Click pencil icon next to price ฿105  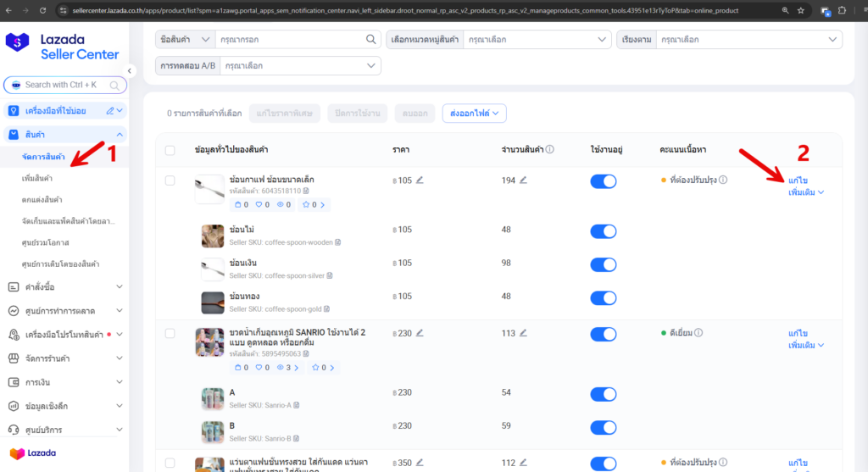point(419,180)
